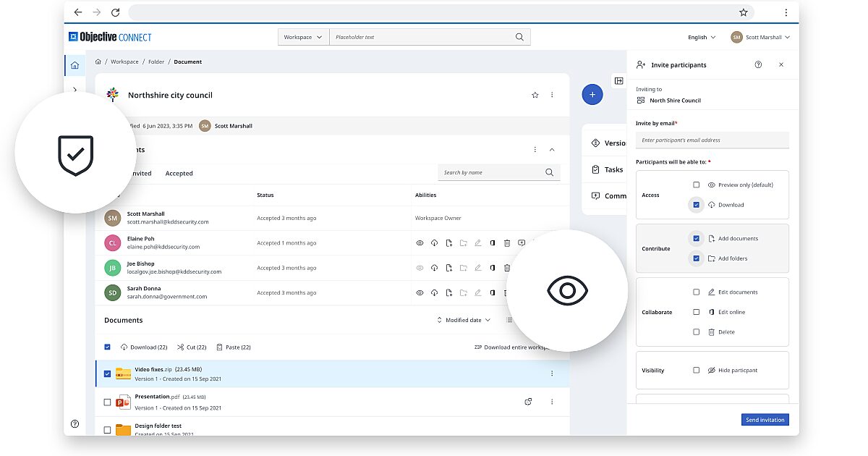This screenshot has width=868, height=456.
Task: Check Hide participant under Visibility
Action: tap(696, 370)
